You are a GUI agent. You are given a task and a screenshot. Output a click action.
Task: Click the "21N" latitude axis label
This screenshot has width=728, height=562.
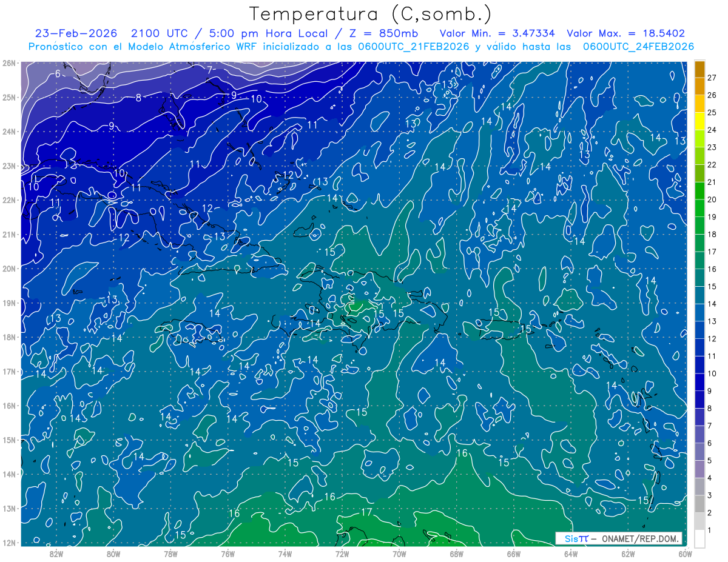(x=8, y=234)
